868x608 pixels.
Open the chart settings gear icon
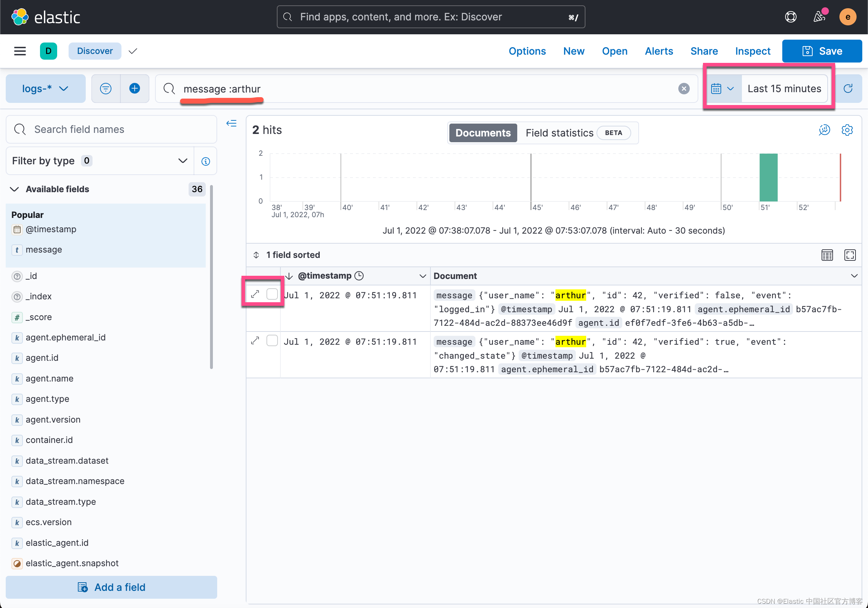[847, 130]
